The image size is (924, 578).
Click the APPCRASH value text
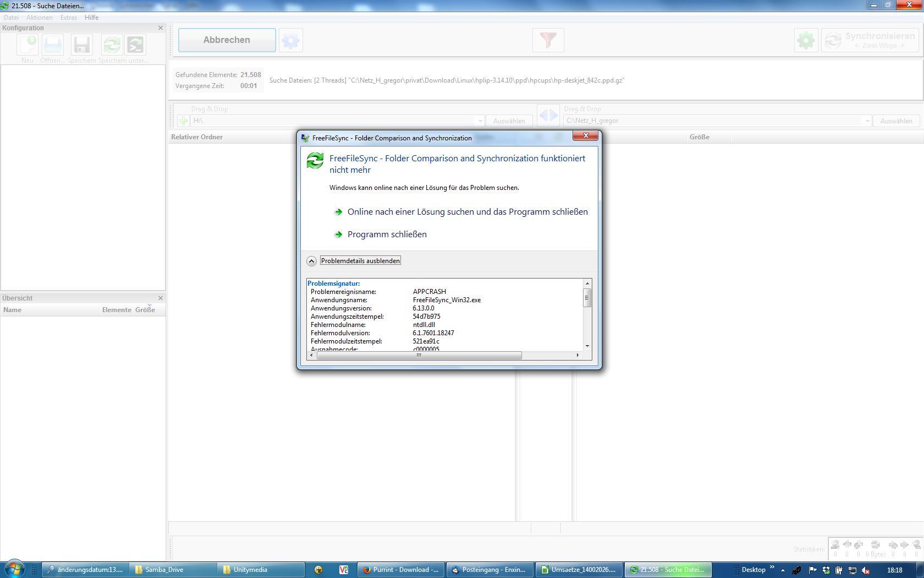430,292
